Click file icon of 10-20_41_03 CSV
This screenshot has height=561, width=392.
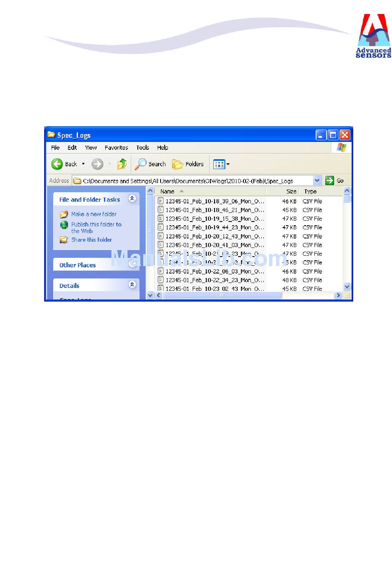click(x=161, y=245)
